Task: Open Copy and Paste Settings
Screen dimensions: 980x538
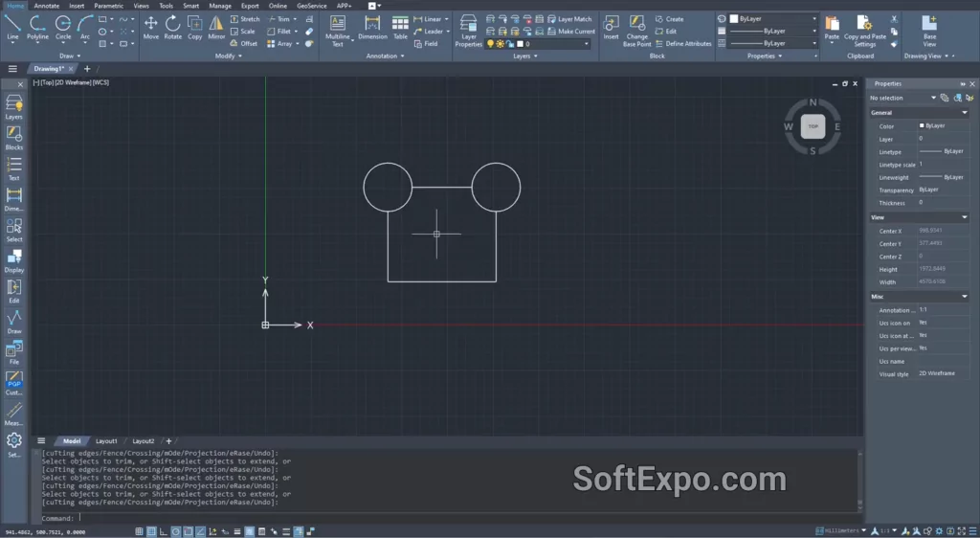Action: tap(865, 31)
